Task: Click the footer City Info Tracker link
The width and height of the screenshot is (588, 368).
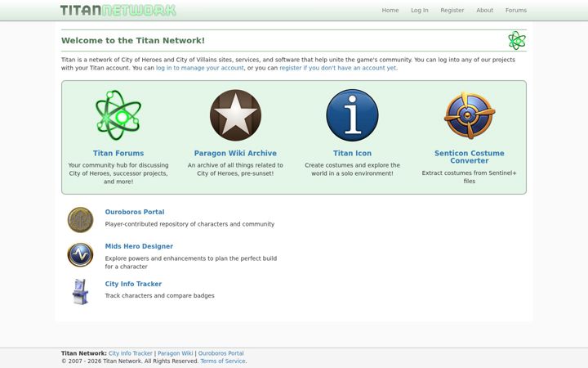Action: click(130, 353)
